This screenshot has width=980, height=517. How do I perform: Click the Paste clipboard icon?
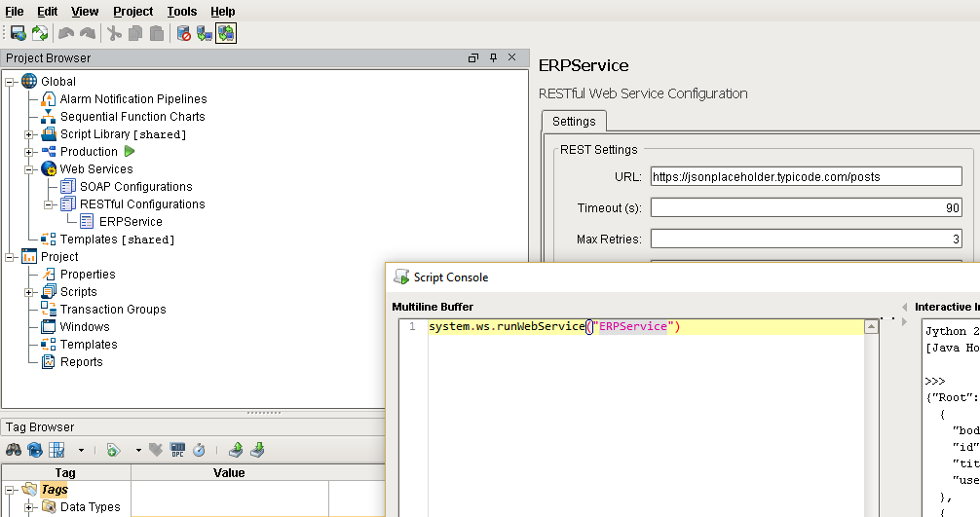(x=157, y=33)
